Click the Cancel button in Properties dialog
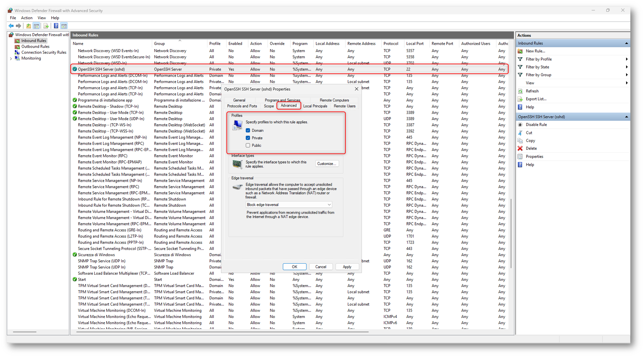Image resolution: width=644 pixels, height=357 pixels. tap(321, 267)
